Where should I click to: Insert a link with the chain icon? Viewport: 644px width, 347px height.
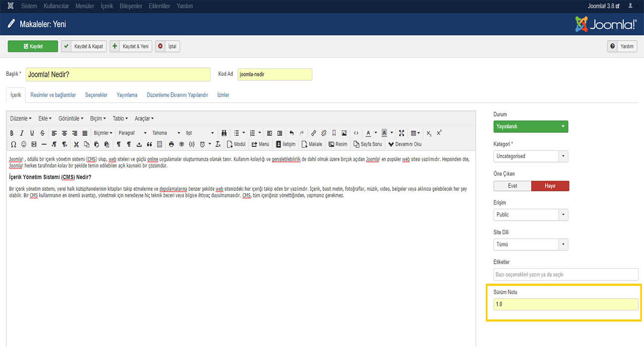coord(314,133)
